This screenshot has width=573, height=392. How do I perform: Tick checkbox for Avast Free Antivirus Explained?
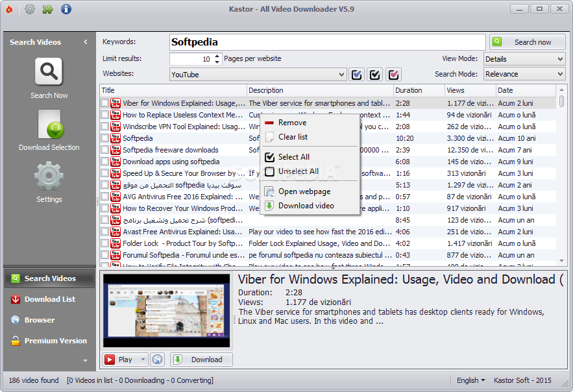tap(105, 232)
